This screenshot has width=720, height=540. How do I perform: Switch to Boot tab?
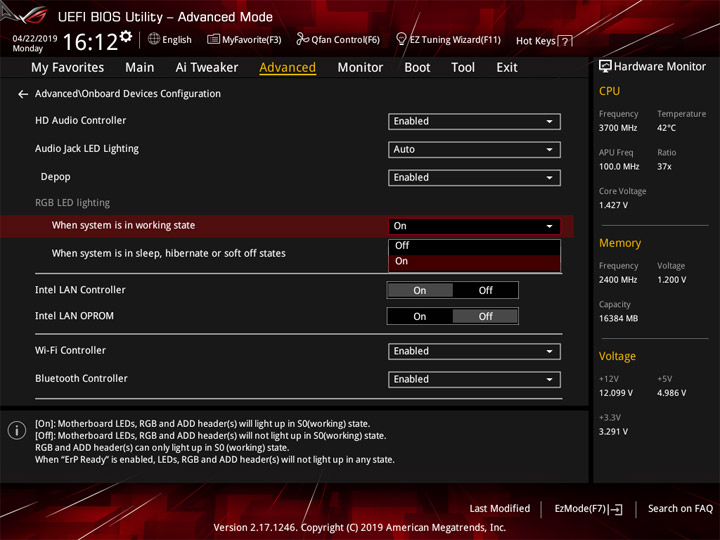(417, 68)
